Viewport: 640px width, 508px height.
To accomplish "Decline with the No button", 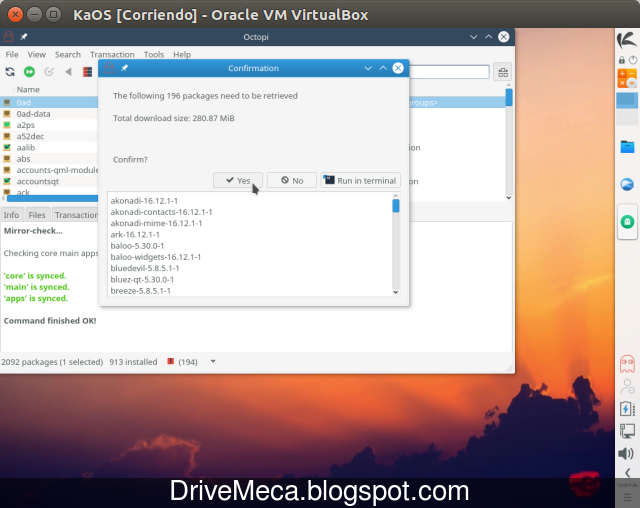I will (292, 180).
